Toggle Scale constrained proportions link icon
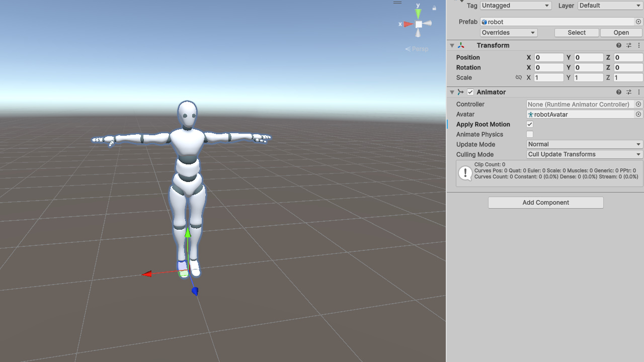 [x=518, y=77]
